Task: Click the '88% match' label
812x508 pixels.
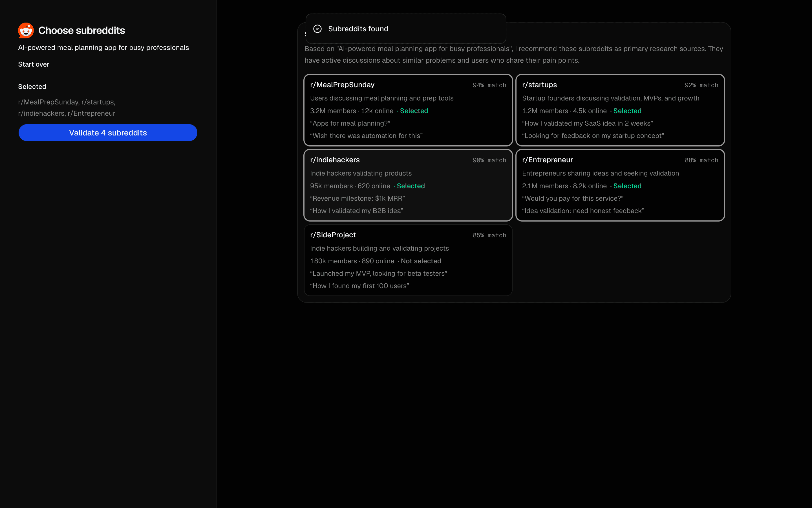Action: tap(701, 160)
